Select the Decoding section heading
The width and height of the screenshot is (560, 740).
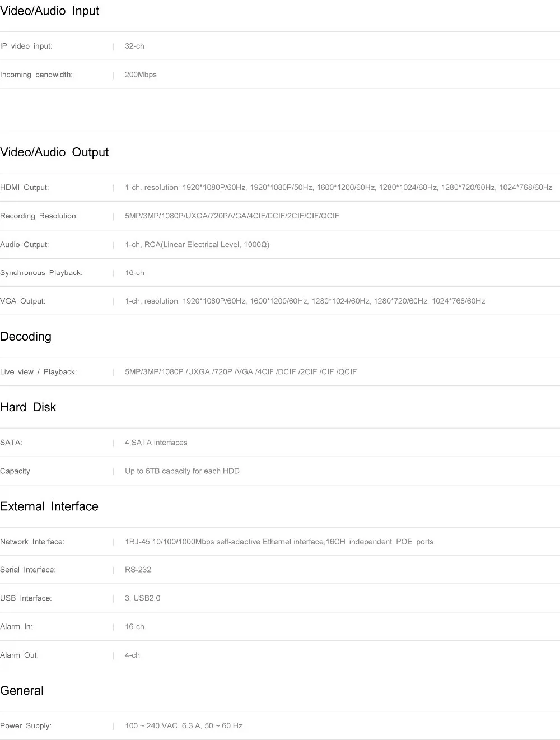click(26, 337)
